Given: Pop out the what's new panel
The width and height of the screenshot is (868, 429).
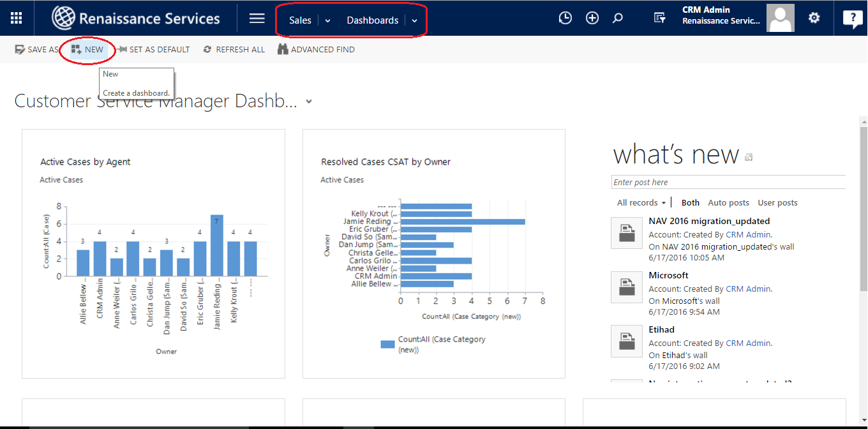Looking at the screenshot, I should [749, 157].
